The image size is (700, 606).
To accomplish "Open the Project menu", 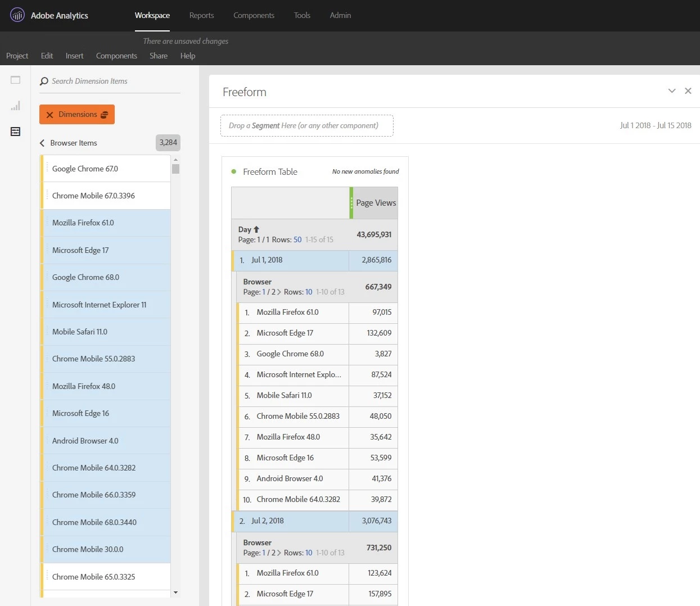I will point(17,56).
